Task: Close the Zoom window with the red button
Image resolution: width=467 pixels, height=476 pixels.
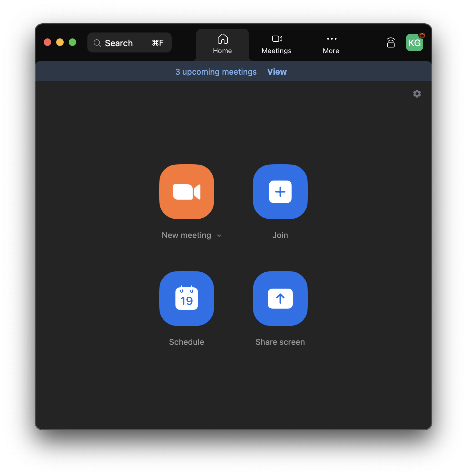Action: point(47,42)
